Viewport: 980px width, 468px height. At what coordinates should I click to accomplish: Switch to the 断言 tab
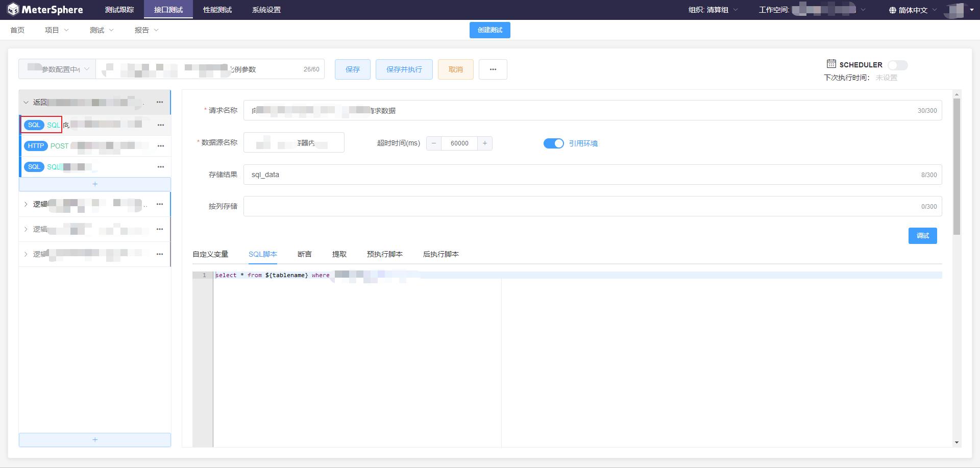(x=304, y=254)
